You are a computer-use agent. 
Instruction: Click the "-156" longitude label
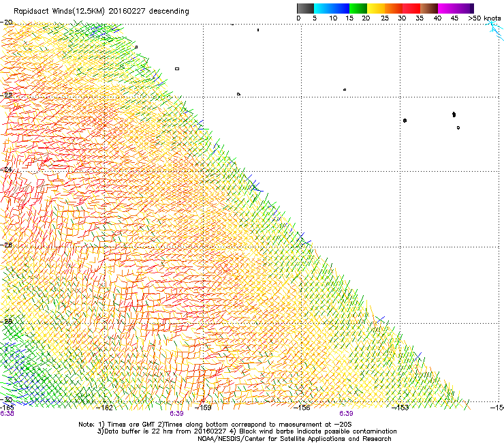tap(302, 408)
